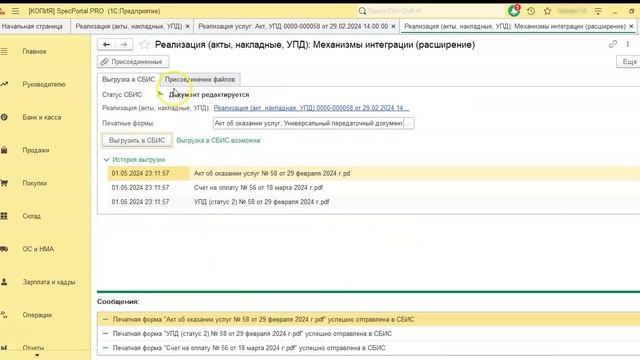
Task: Open notifications bell icon with badge
Action: pyautogui.click(x=514, y=11)
